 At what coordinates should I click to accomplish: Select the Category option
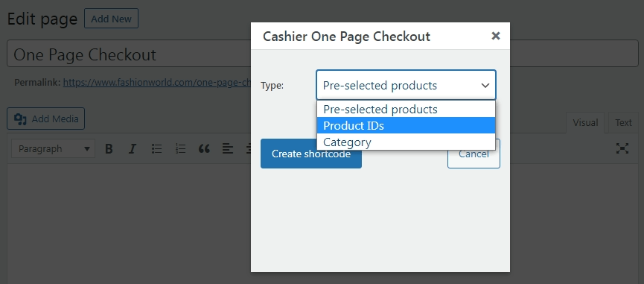coord(406,142)
